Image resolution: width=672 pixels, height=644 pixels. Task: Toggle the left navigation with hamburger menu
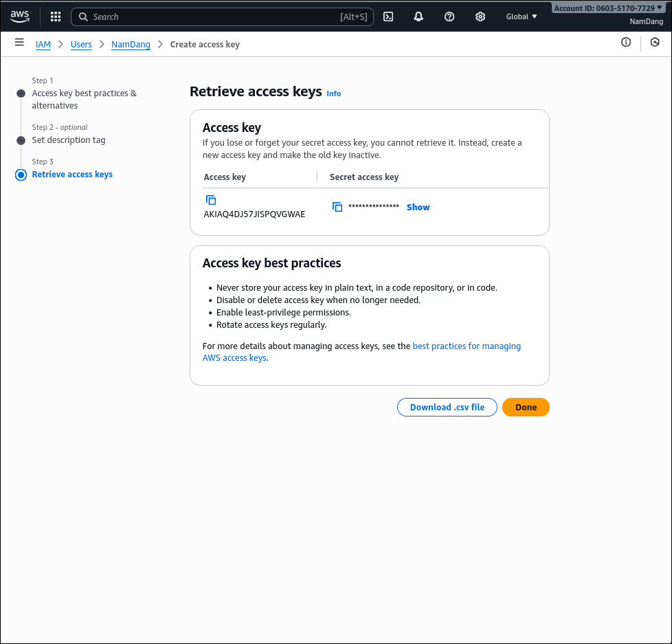19,43
